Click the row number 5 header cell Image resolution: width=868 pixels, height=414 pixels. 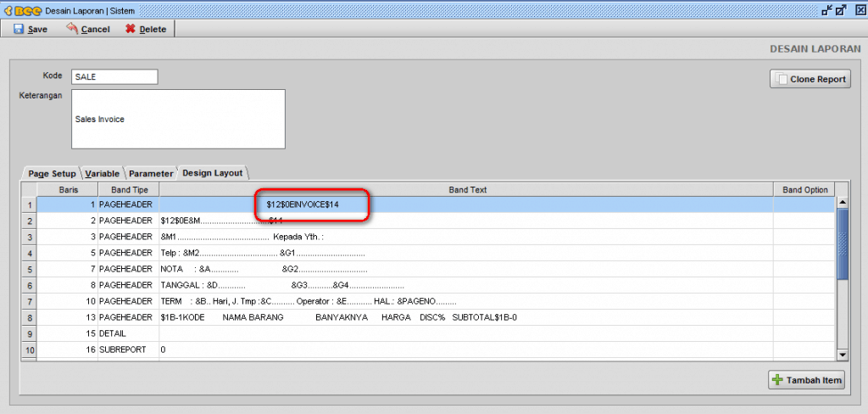pyautogui.click(x=30, y=269)
